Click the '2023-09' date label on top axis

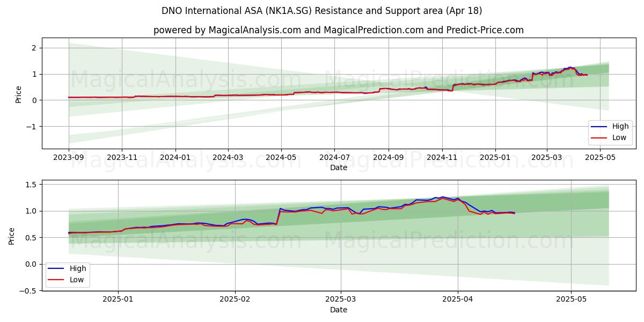[x=68, y=158]
